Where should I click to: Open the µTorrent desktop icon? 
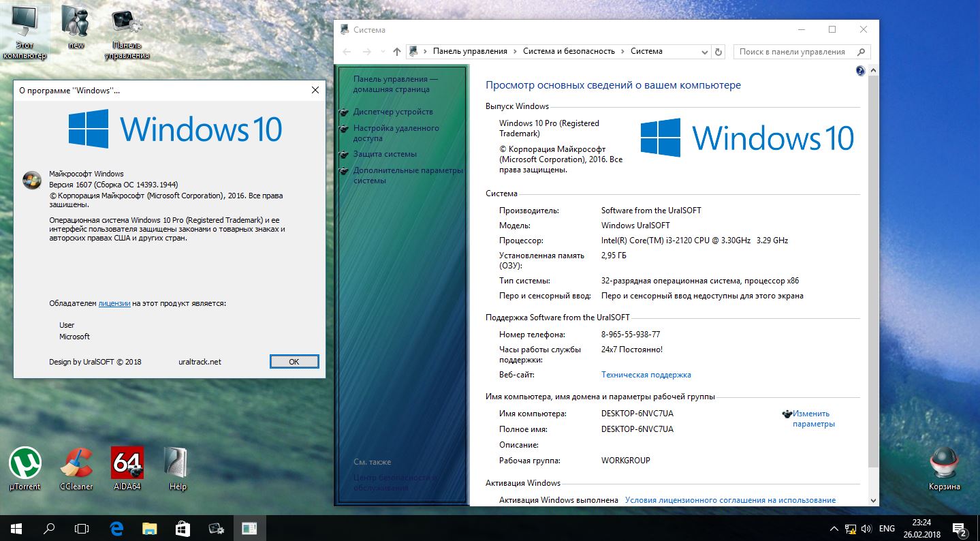tap(25, 464)
